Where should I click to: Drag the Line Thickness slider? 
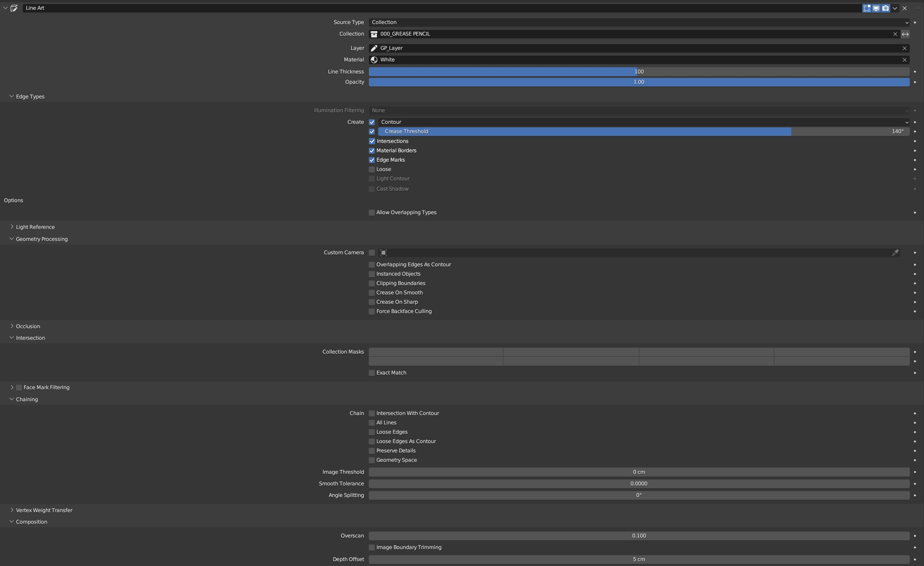[638, 71]
